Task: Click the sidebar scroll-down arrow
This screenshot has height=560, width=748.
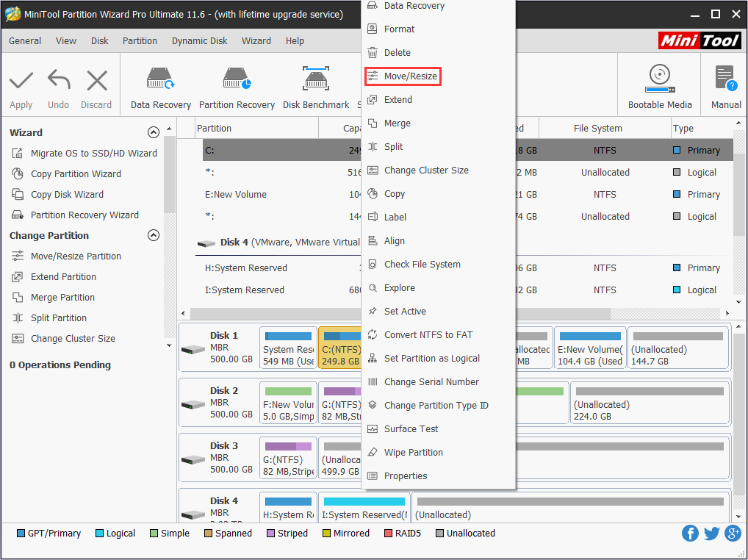Action: [x=169, y=345]
